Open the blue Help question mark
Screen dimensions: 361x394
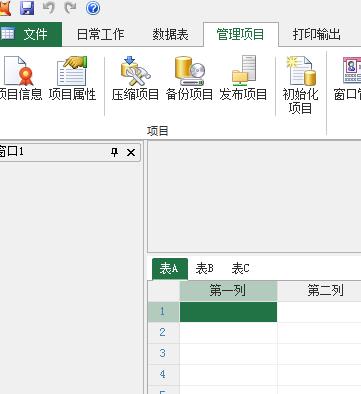[x=93, y=8]
